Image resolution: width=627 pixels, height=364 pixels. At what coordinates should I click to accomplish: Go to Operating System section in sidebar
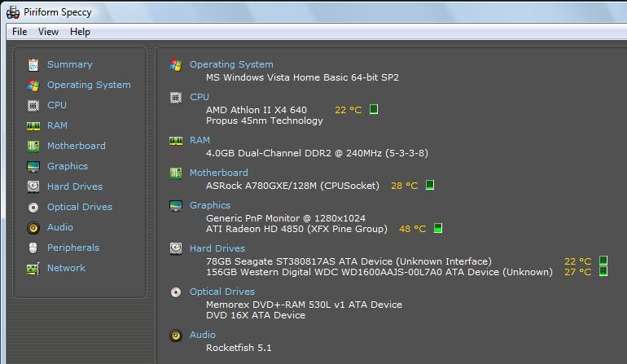[89, 85]
